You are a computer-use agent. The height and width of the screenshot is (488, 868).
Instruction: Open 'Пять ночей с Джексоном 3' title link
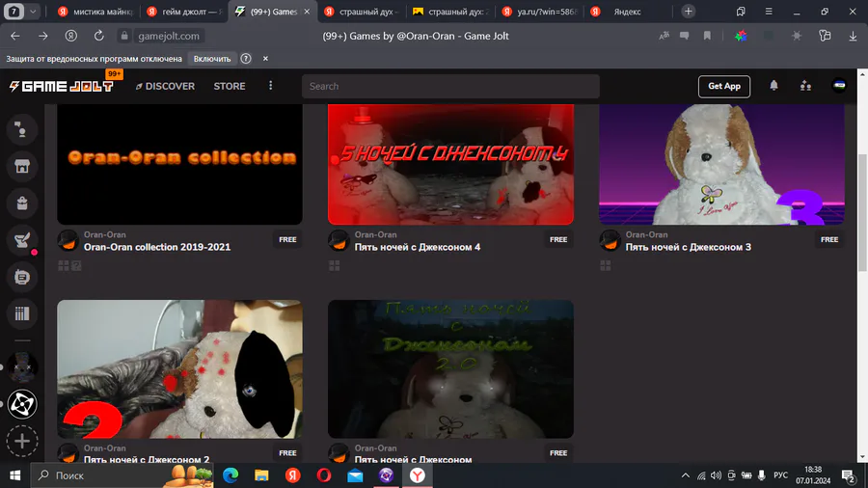(x=688, y=247)
